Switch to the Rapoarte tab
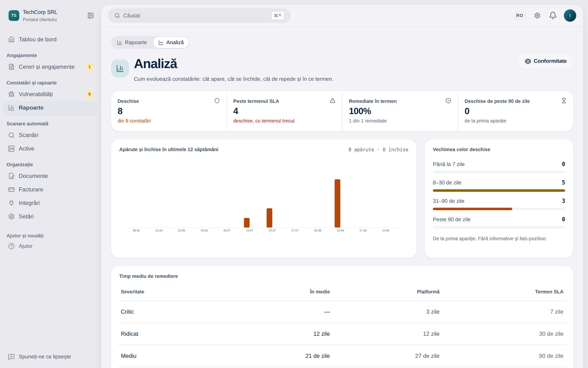This screenshot has height=368, width=588. tap(132, 42)
